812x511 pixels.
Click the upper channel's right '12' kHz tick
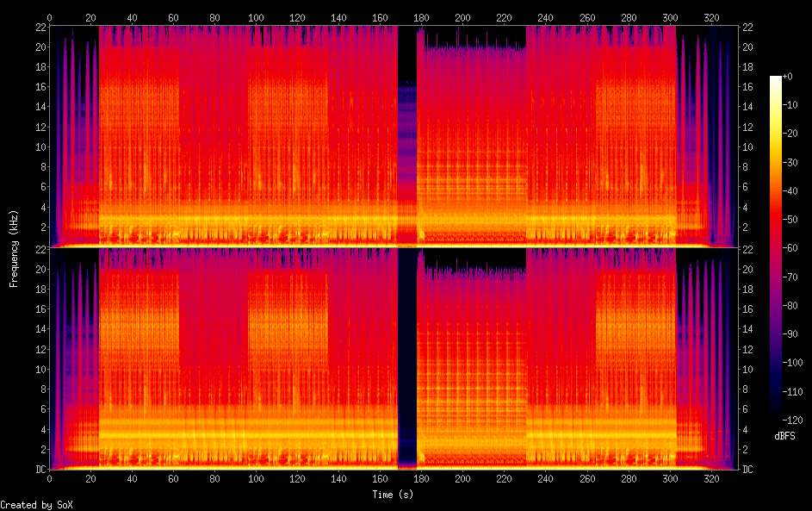(x=747, y=127)
